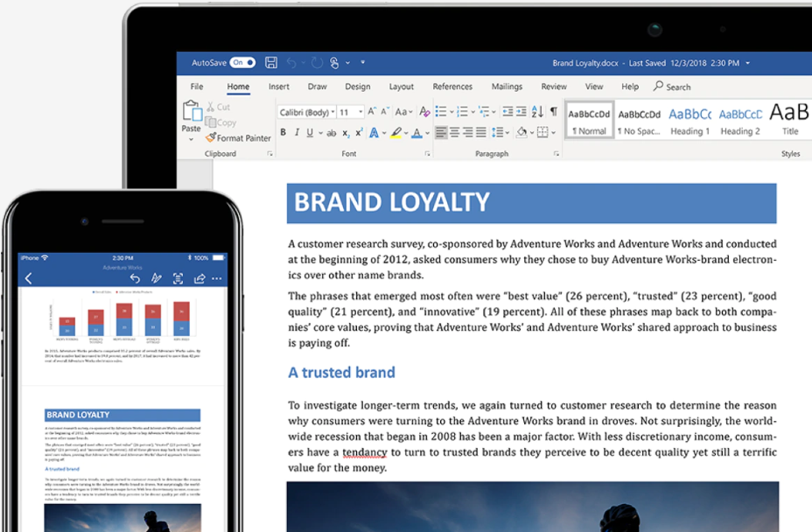Tap the undo arrow on the phone app
The height and width of the screenshot is (532, 812).
click(x=135, y=278)
